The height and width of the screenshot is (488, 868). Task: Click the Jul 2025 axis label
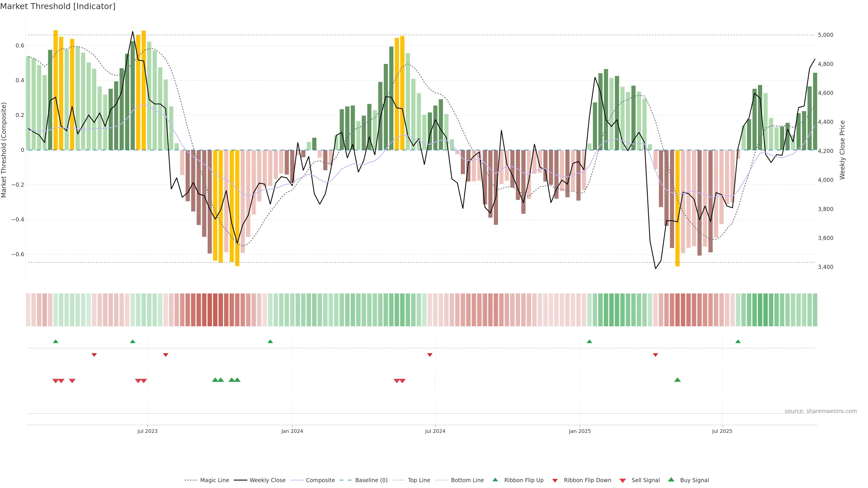pyautogui.click(x=722, y=431)
